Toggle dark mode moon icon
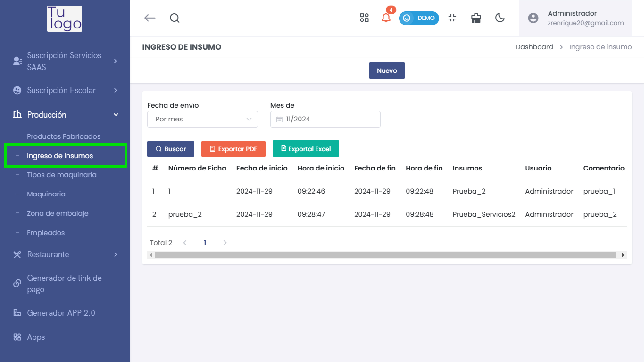The height and width of the screenshot is (362, 644). (500, 18)
